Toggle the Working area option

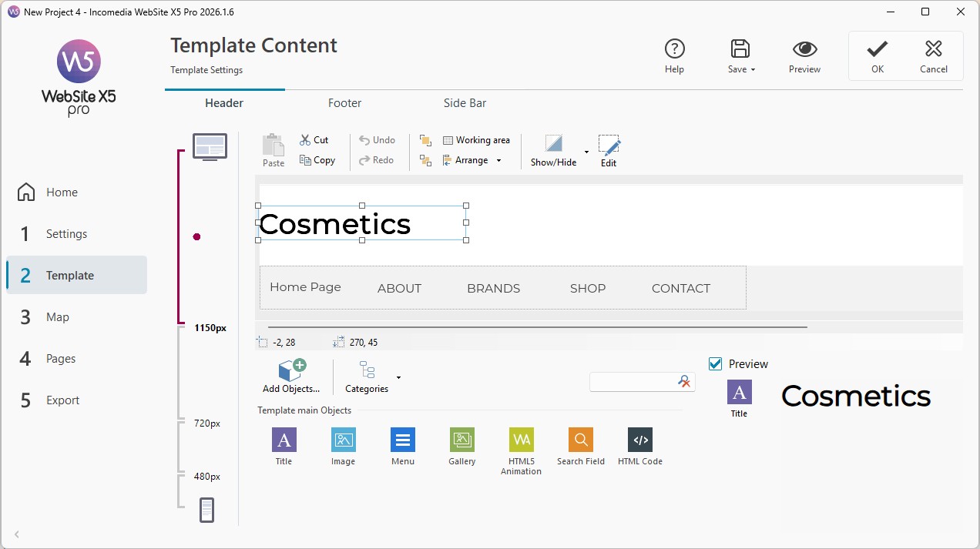[x=476, y=140]
